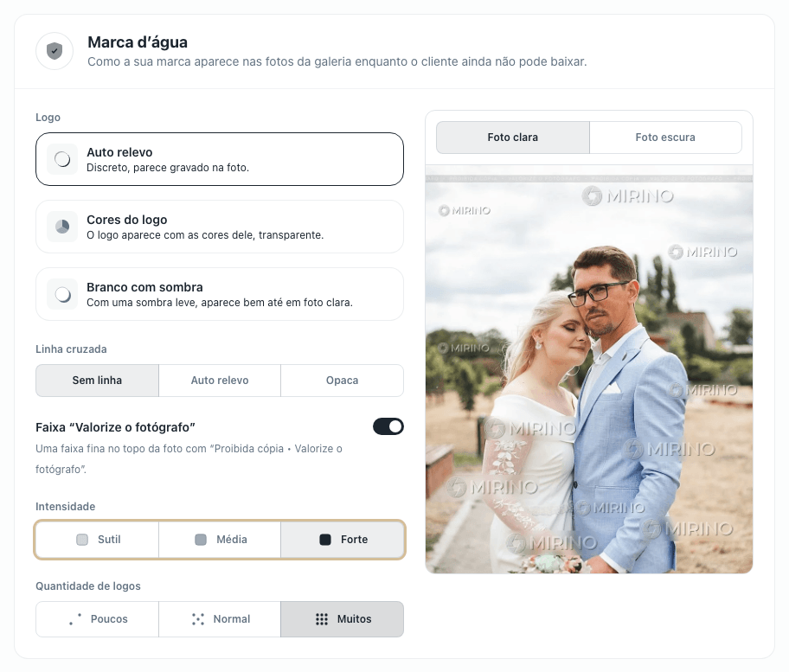This screenshot has height=672, width=789.
Task: Click the shield icon beside Marca d'água
Action: pos(55,51)
